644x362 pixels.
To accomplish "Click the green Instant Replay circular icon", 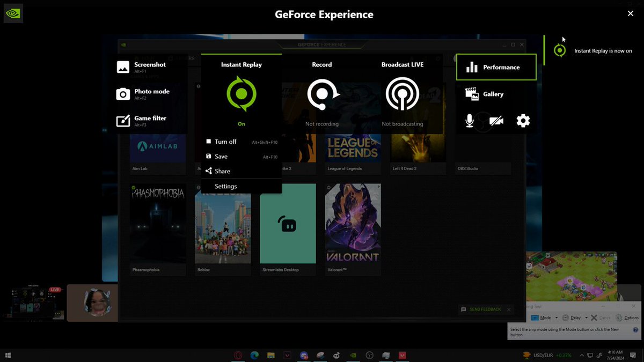I will click(241, 94).
